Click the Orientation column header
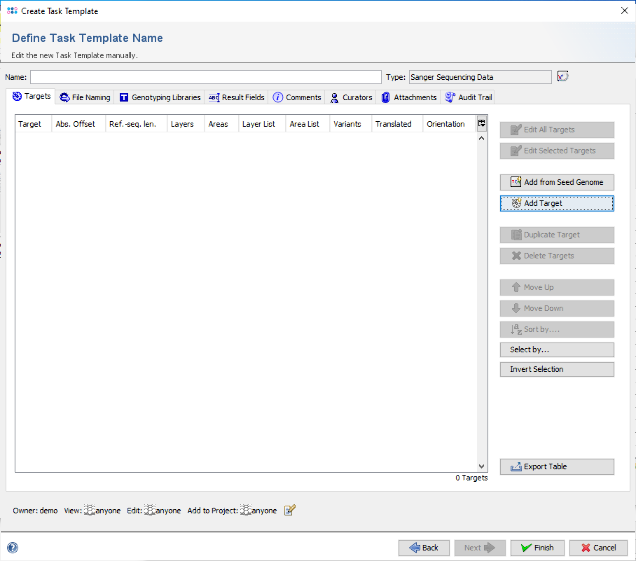 449,124
